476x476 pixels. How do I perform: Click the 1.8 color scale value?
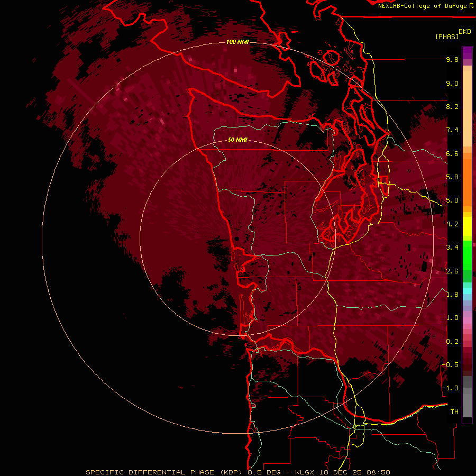(x=452, y=295)
